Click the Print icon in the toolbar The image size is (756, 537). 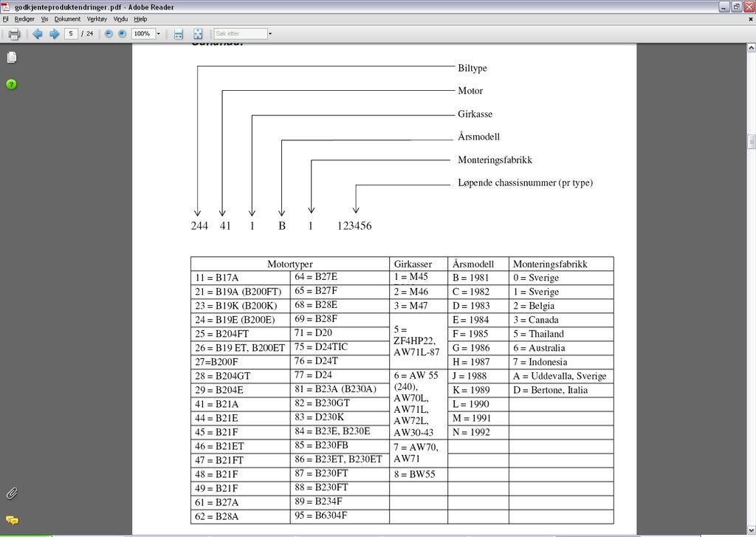tap(13, 34)
